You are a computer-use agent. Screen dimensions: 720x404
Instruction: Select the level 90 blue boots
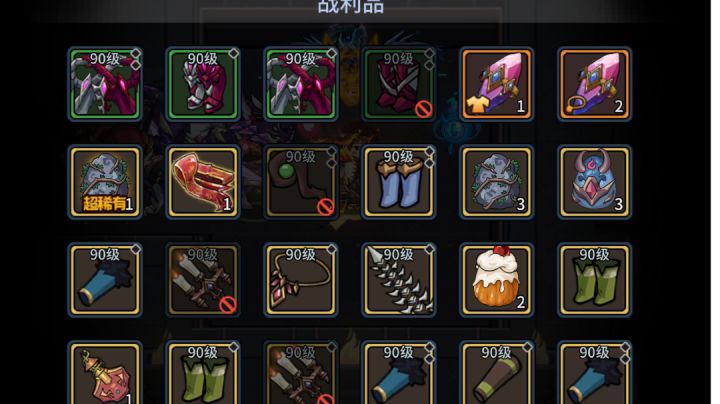399,182
